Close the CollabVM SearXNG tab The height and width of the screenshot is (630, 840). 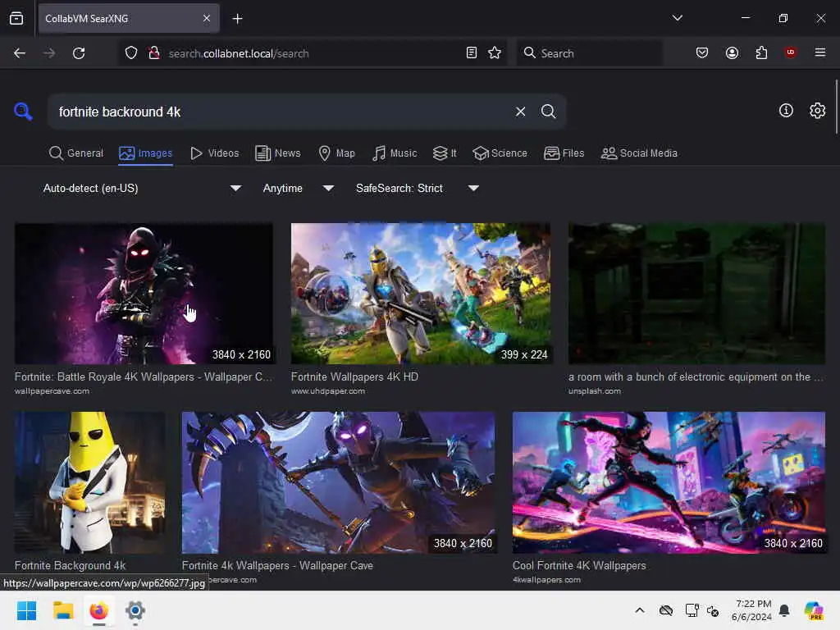pos(207,18)
